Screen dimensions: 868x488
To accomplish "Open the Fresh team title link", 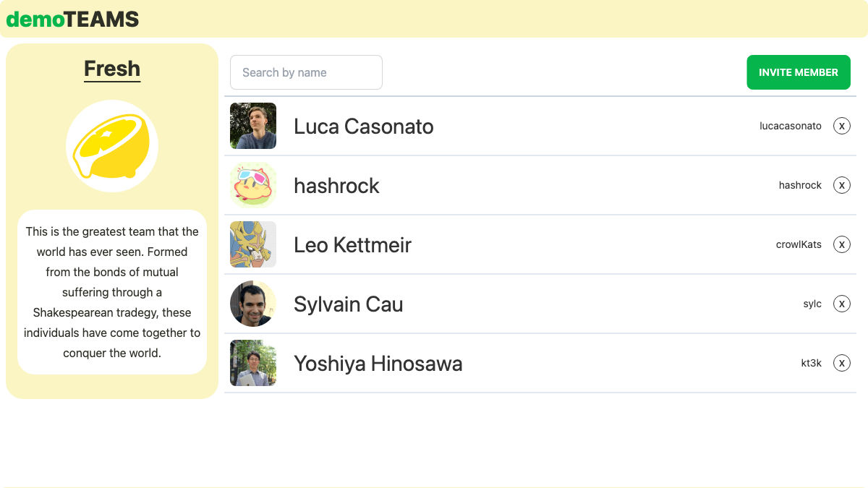I will [112, 69].
